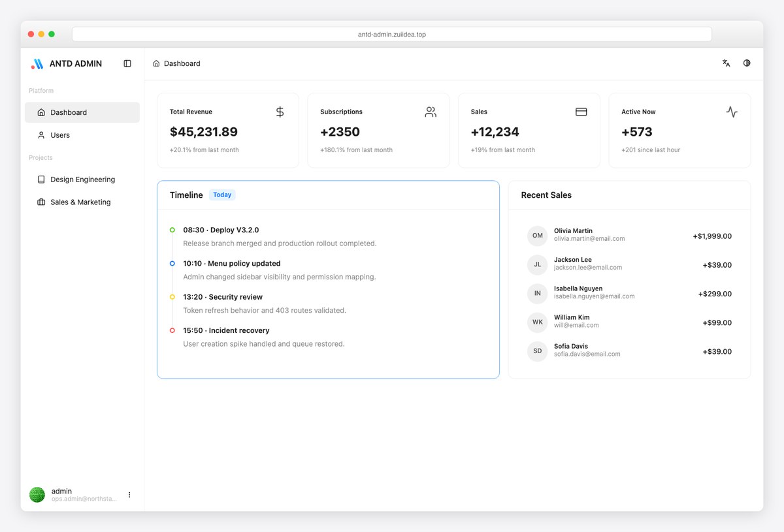The height and width of the screenshot is (532, 784).
Task: Click the SD avatar for Sofia Davis
Action: 537,351
